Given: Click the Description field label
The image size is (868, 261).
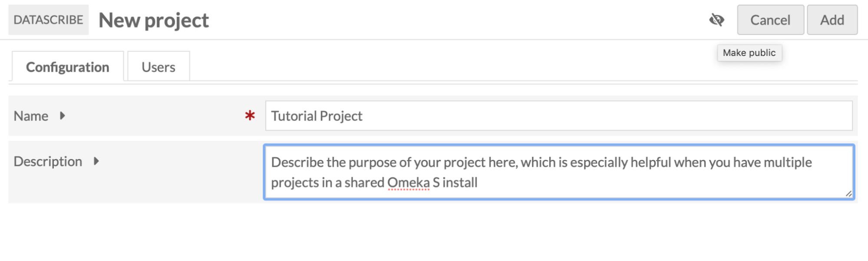Looking at the screenshot, I should (48, 162).
